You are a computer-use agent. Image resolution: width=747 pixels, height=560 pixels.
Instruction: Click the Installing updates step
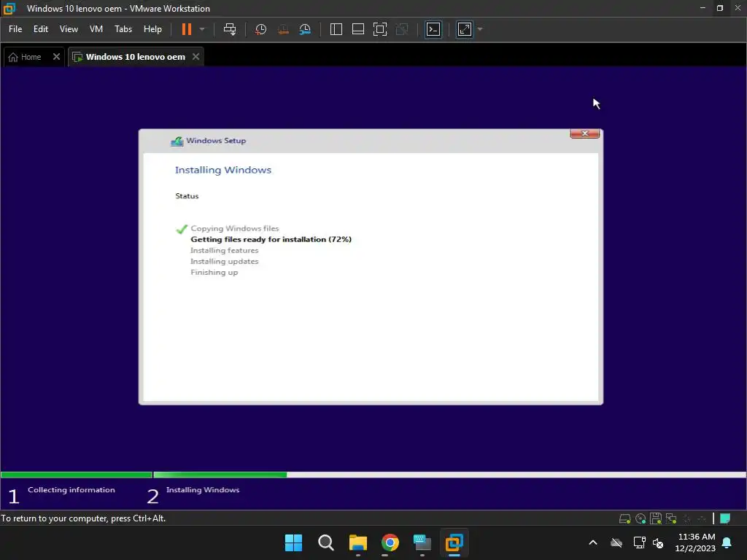(225, 262)
